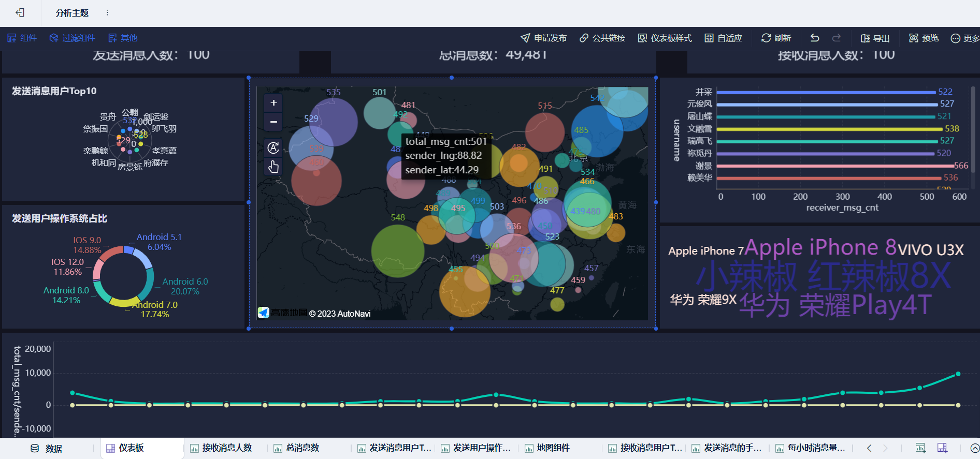Show next tabs with right chevron
The image size is (980, 459).
[x=885, y=448]
